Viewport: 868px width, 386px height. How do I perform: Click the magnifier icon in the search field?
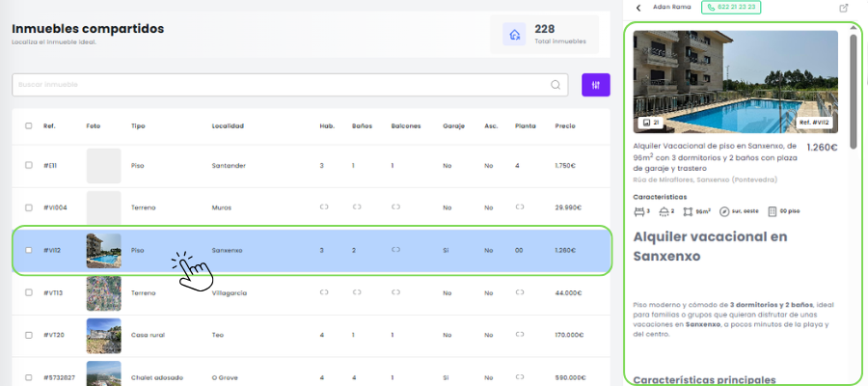coord(556,85)
